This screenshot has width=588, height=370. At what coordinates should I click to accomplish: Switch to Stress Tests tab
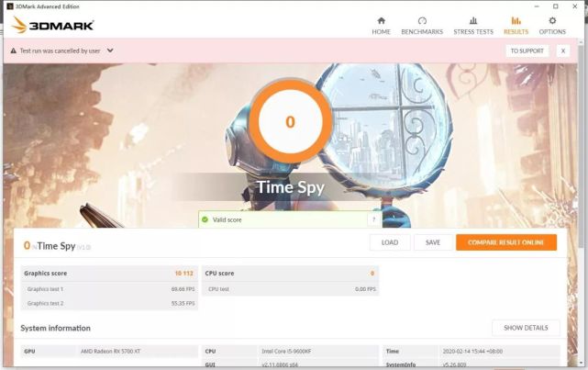[x=473, y=26]
